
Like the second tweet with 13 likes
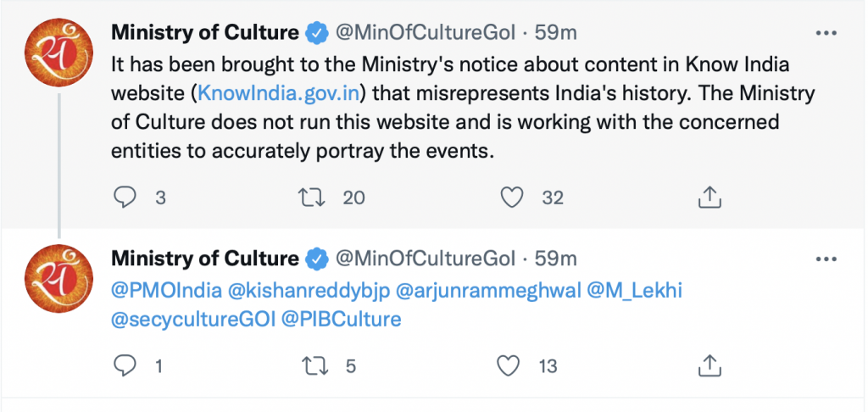point(508,366)
